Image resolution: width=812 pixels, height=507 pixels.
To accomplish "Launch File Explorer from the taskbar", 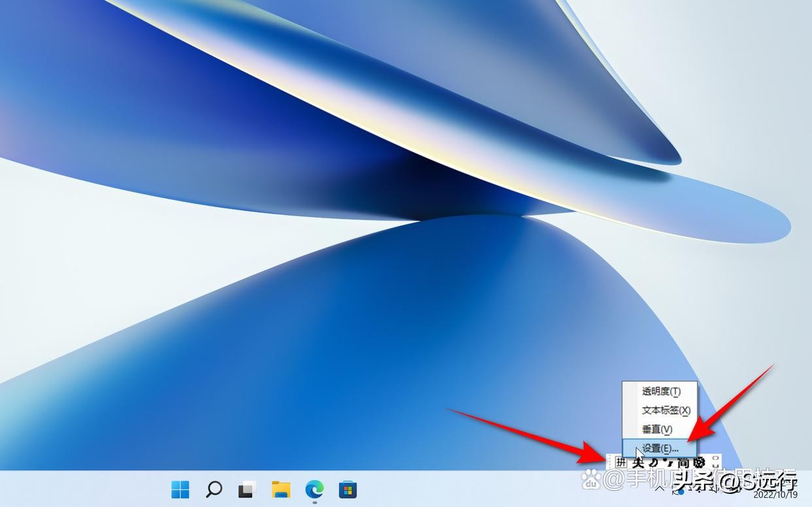I will [x=282, y=489].
